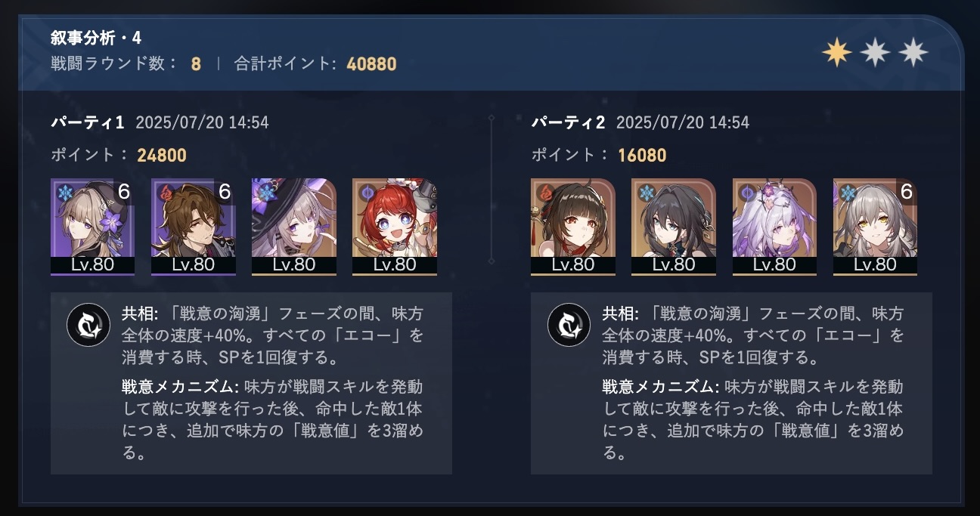Click the パーティ1 heading
The height and width of the screenshot is (516, 980).
coord(88,122)
